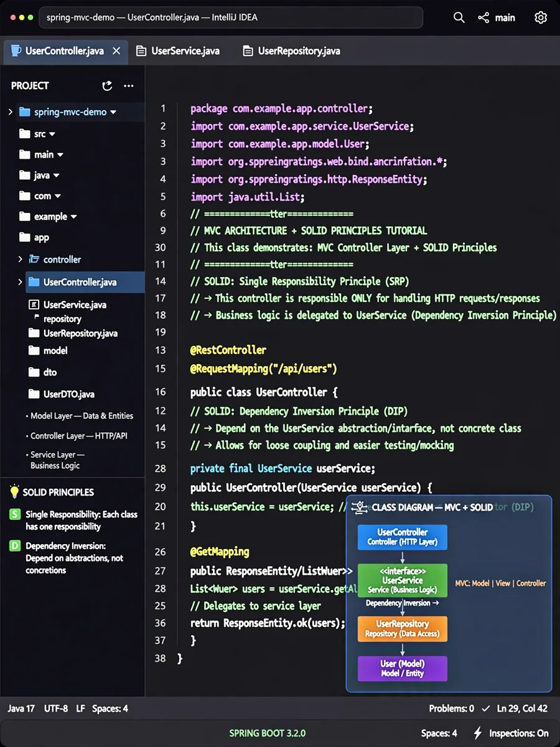Click the green S Single Responsibility badge
Image resolution: width=560 pixels, height=747 pixels.
15,515
